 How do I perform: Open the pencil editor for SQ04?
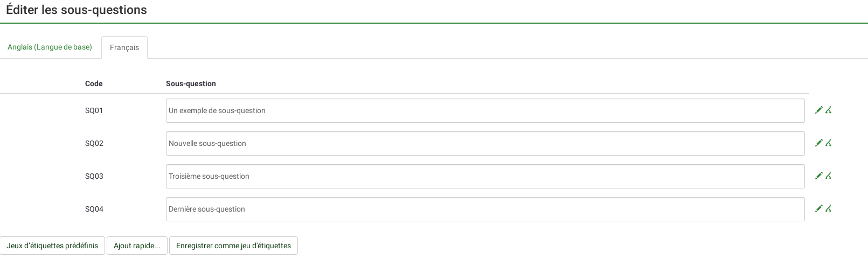pos(819,209)
